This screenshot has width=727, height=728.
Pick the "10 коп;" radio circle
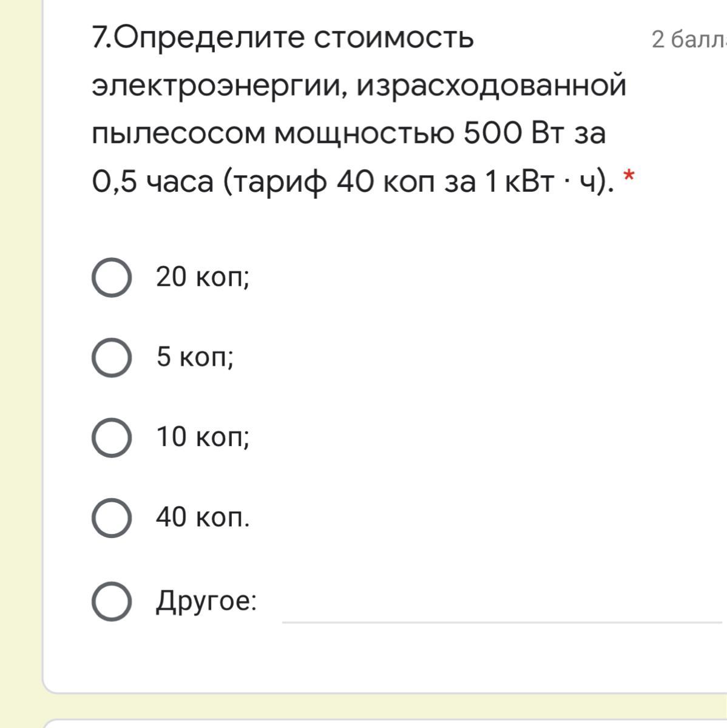tap(112, 437)
